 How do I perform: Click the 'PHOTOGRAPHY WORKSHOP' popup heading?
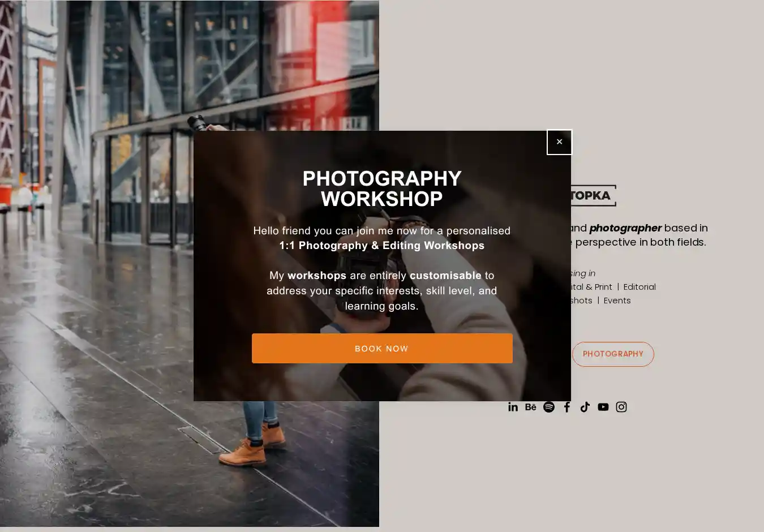point(381,188)
